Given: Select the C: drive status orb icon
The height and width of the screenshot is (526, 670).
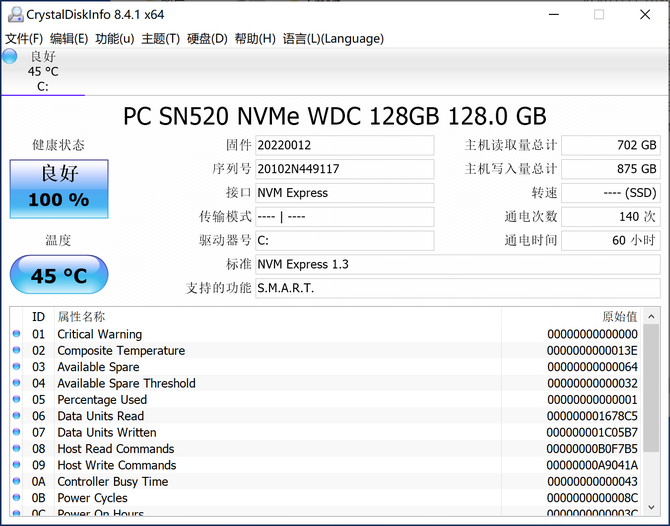Looking at the screenshot, I should tap(10, 57).
